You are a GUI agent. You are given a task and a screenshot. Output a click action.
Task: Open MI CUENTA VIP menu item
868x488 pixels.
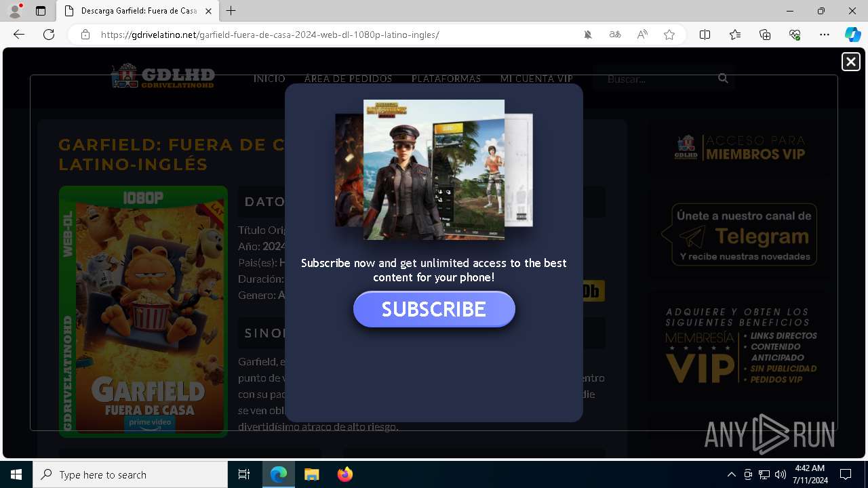point(536,79)
